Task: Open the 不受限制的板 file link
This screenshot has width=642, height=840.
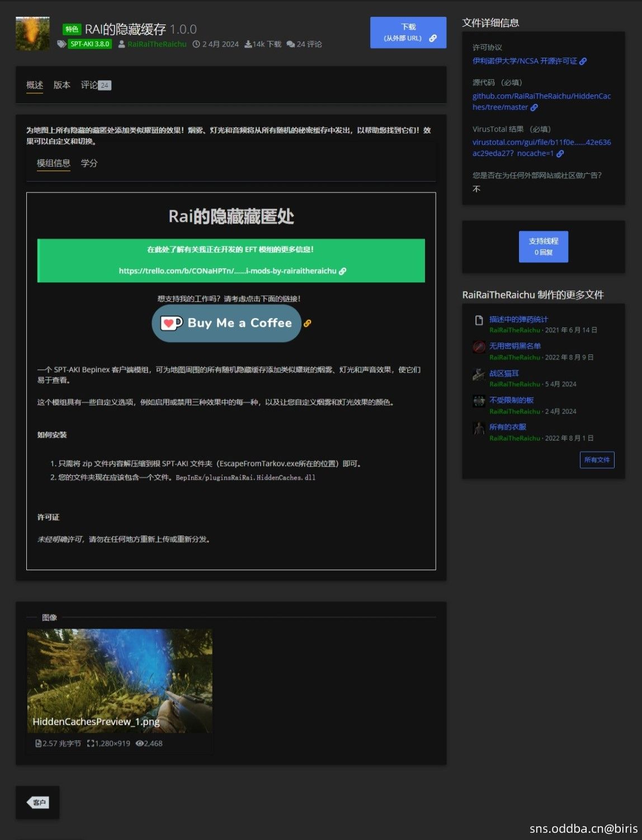Action: tap(511, 400)
